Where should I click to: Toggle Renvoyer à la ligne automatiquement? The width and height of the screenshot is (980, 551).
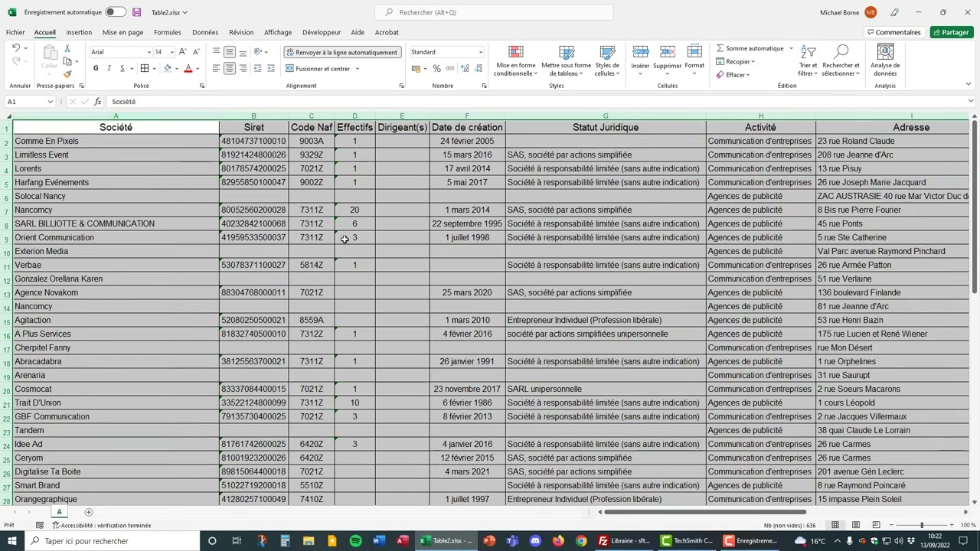pyautogui.click(x=341, y=52)
